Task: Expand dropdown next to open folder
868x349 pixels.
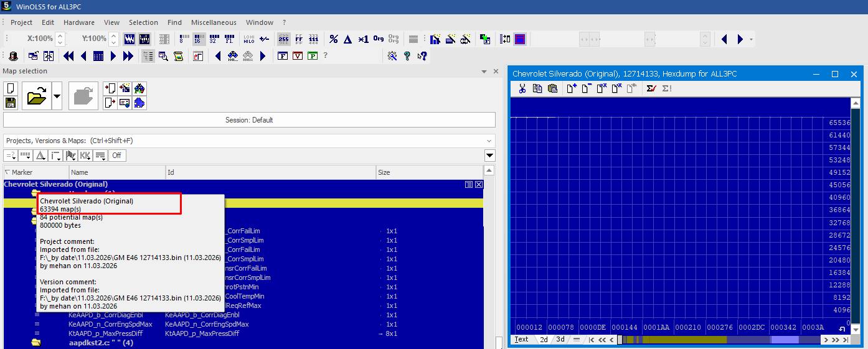Action: (57, 96)
